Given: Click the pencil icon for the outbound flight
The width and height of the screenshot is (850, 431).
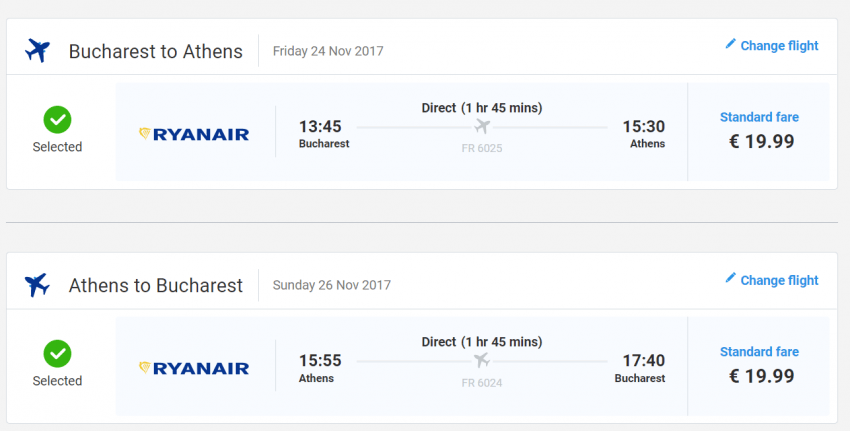Looking at the screenshot, I should click(730, 45).
